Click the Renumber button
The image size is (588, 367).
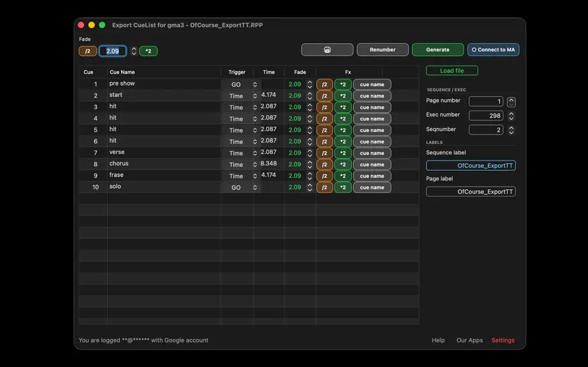383,50
